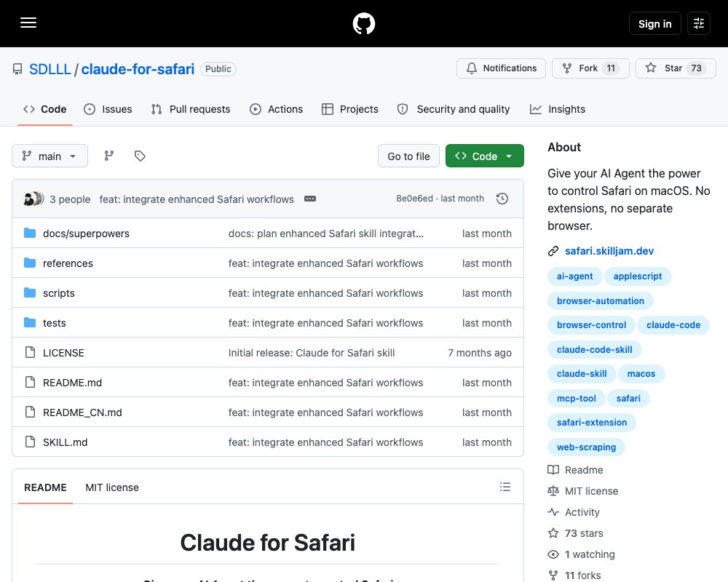Expand the green Code dropdown
Viewport: 728px width, 582px height.
(x=485, y=156)
